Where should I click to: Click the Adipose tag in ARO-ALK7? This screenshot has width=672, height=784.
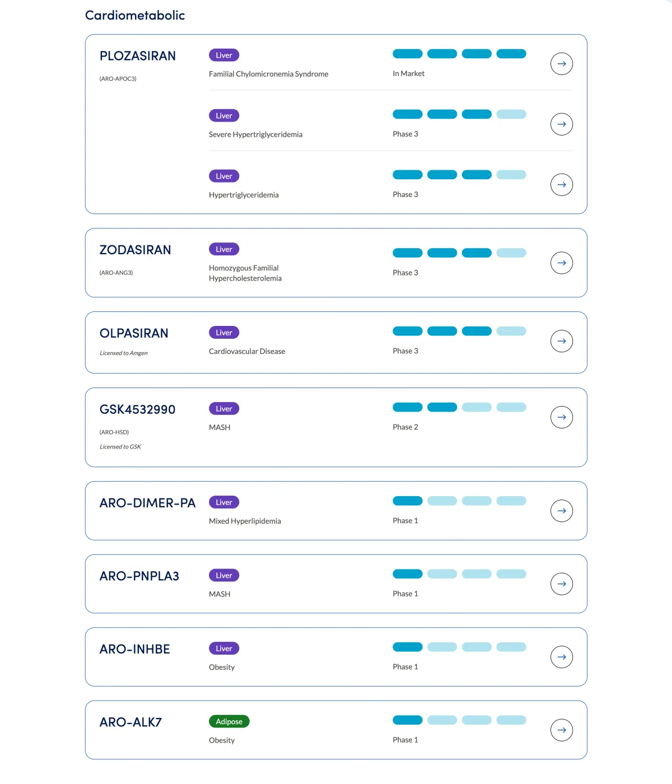pyautogui.click(x=229, y=721)
